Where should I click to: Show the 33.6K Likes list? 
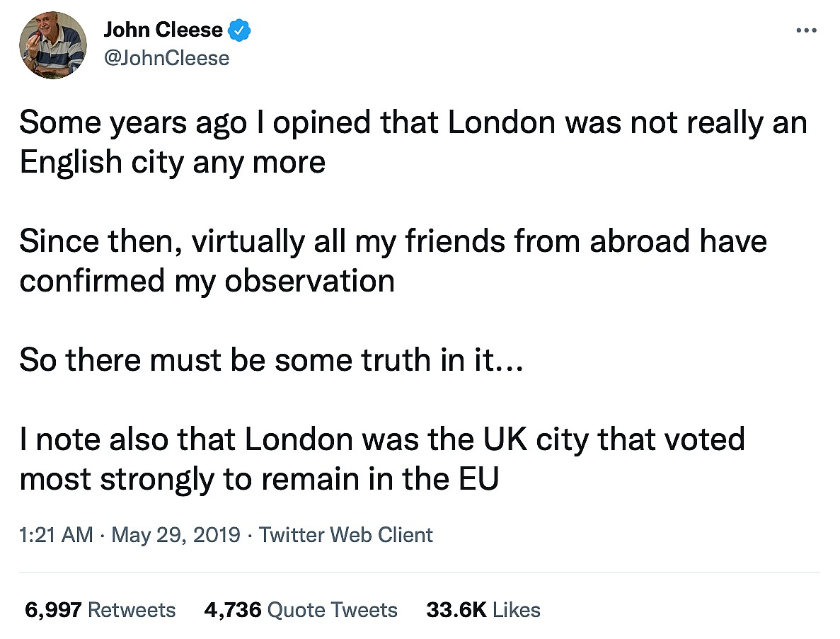tap(483, 609)
